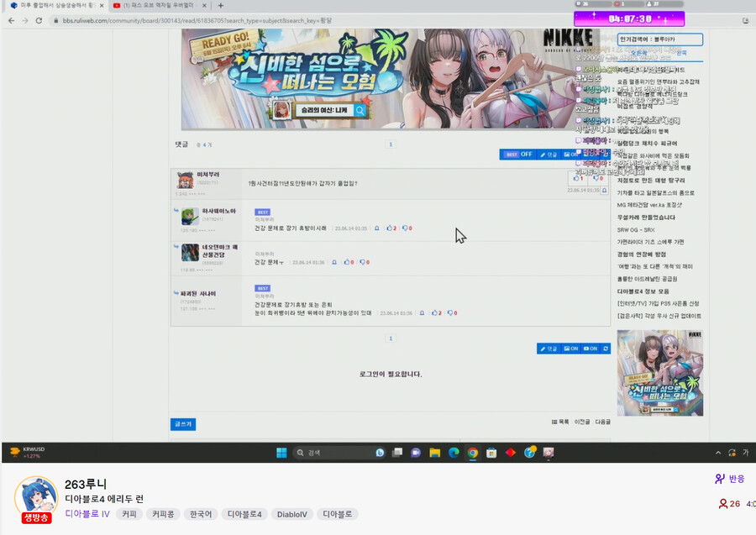The height and width of the screenshot is (535, 756).
Task: Report the 미쳐부러 comment via bell icon
Action: (605, 191)
